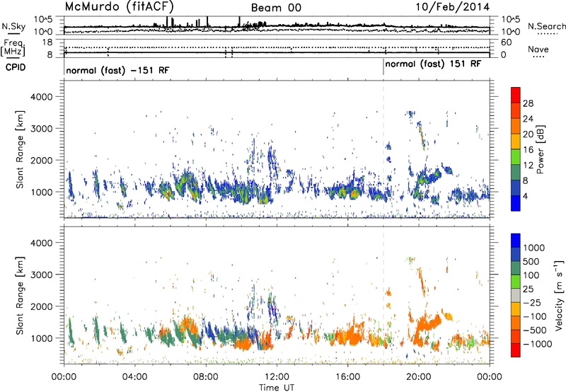Click the '4000' tick of Power panel
Viewport: 566px width, 392px height.
(41, 97)
